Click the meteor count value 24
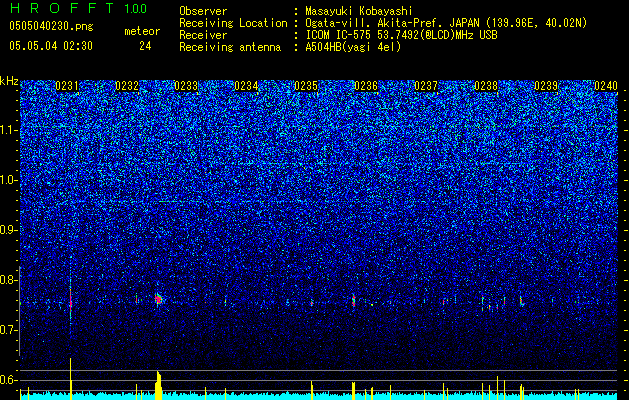629x400 pixels. 145,46
